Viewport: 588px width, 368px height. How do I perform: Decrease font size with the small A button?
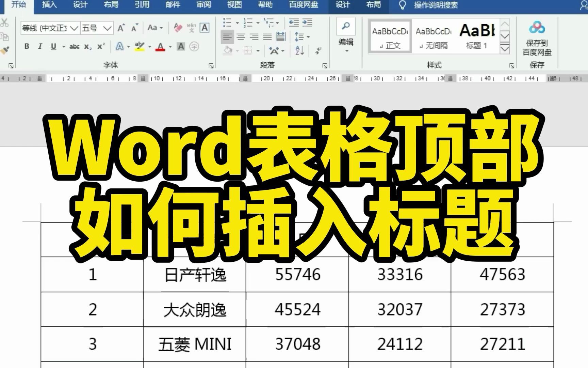pos(135,28)
